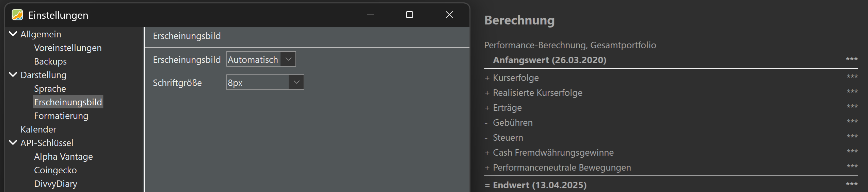Screen dimensions: 868x192
Task: Open the Erscheinungsbild Automatisch dropdown
Action: click(261, 59)
